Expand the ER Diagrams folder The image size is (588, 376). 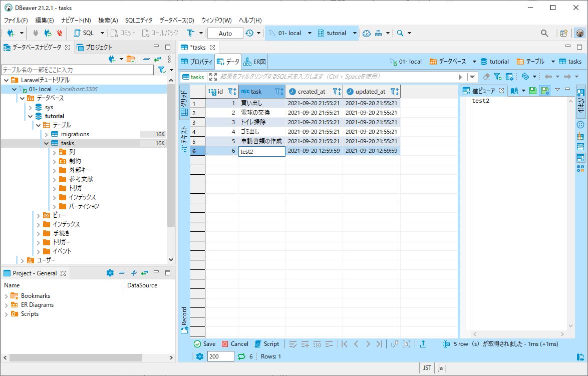(x=6, y=305)
